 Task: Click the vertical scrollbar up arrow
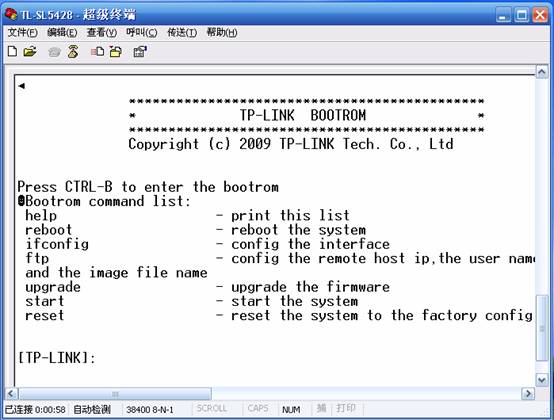click(x=542, y=72)
